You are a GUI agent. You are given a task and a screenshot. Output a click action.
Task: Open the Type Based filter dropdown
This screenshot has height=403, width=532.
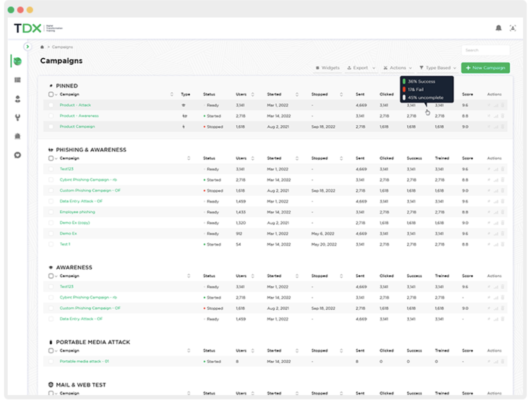point(438,68)
